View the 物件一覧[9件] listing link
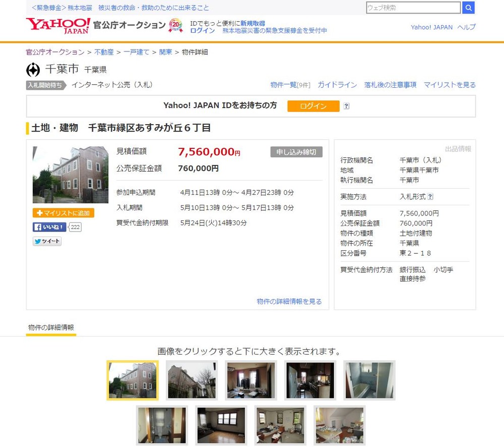 pyautogui.click(x=291, y=85)
